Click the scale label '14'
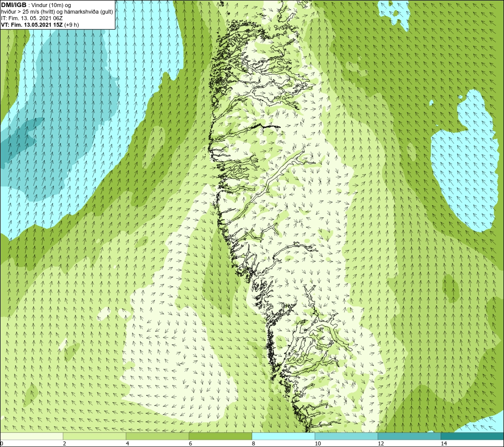This screenshot has height=447, width=504. click(x=444, y=444)
